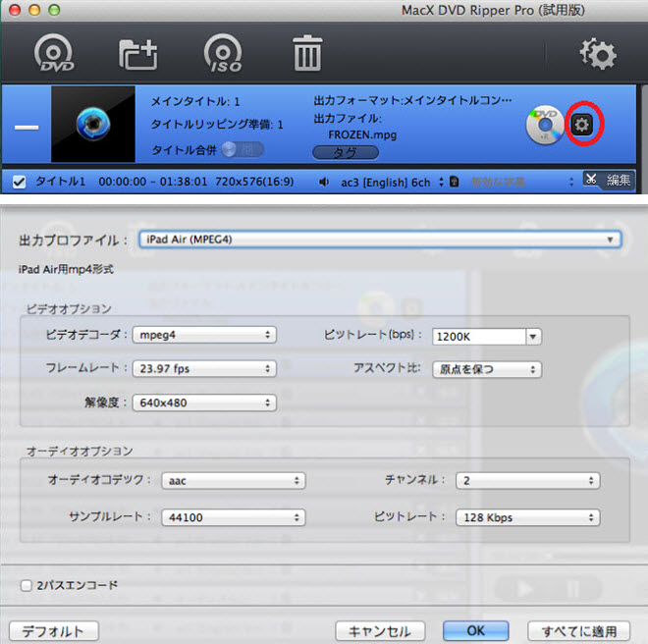Click the speaker icon beside audio track

point(324,182)
